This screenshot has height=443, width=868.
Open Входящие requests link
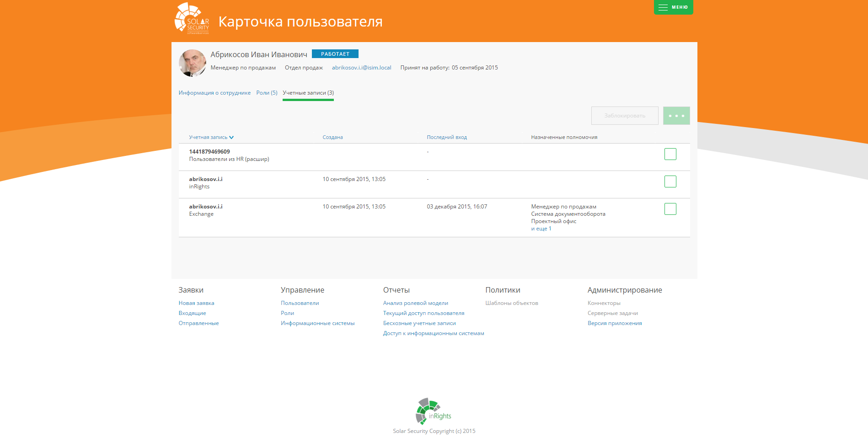click(x=192, y=313)
